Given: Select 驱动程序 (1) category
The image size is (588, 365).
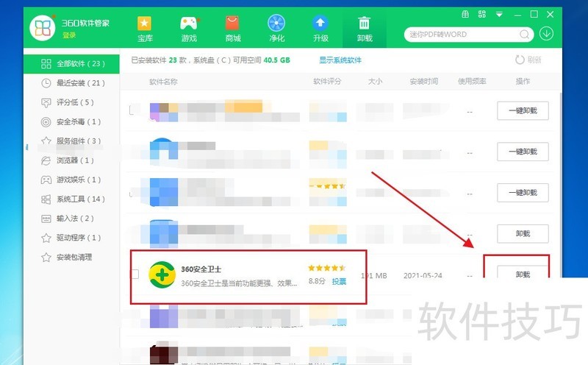Looking at the screenshot, I should click(x=71, y=238).
